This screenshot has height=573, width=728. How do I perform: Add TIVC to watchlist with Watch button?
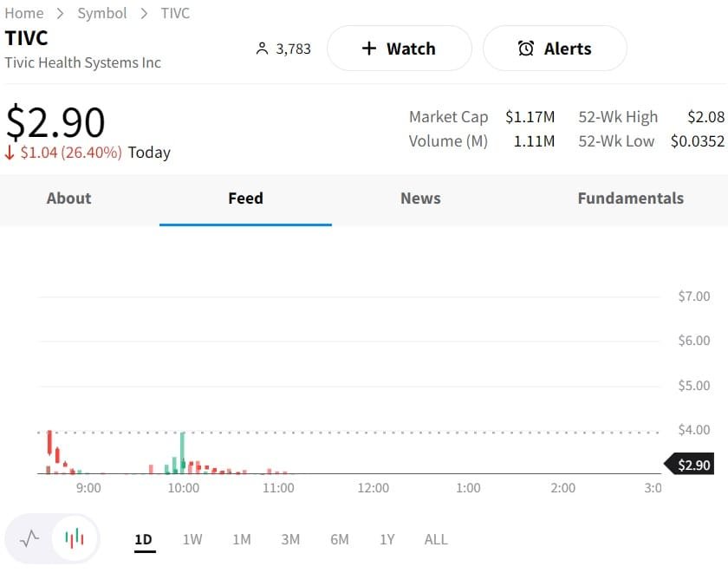coord(399,49)
